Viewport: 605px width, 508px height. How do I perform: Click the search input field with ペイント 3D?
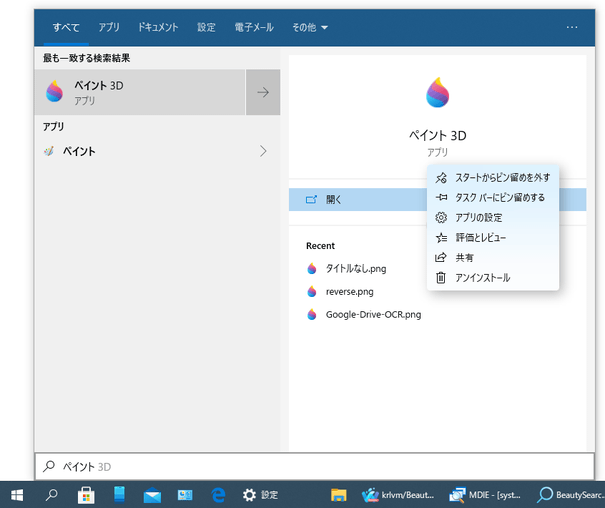pos(314,466)
